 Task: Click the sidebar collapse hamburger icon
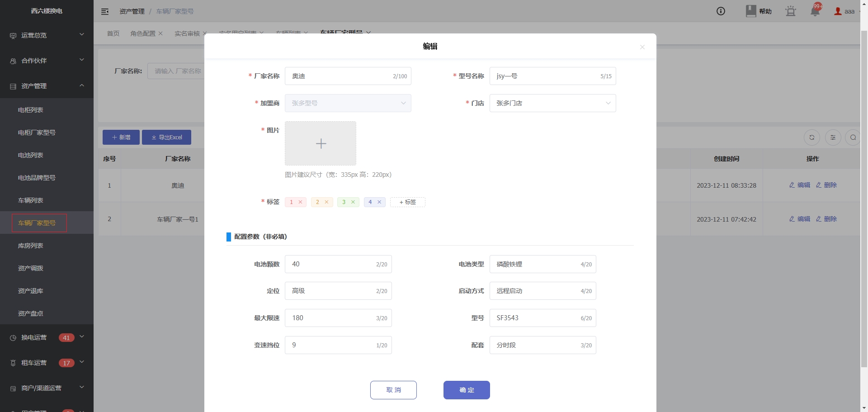click(x=105, y=12)
